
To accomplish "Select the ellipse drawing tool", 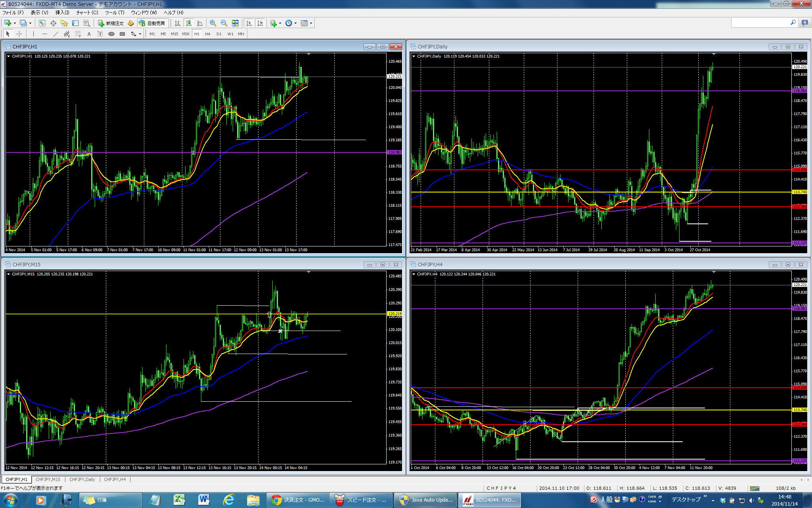I will point(111,34).
